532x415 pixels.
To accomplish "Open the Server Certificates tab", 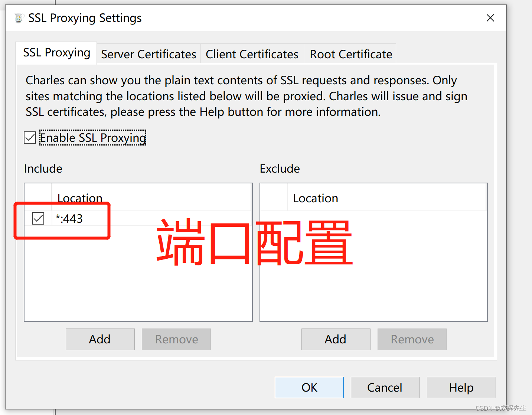I will (148, 54).
